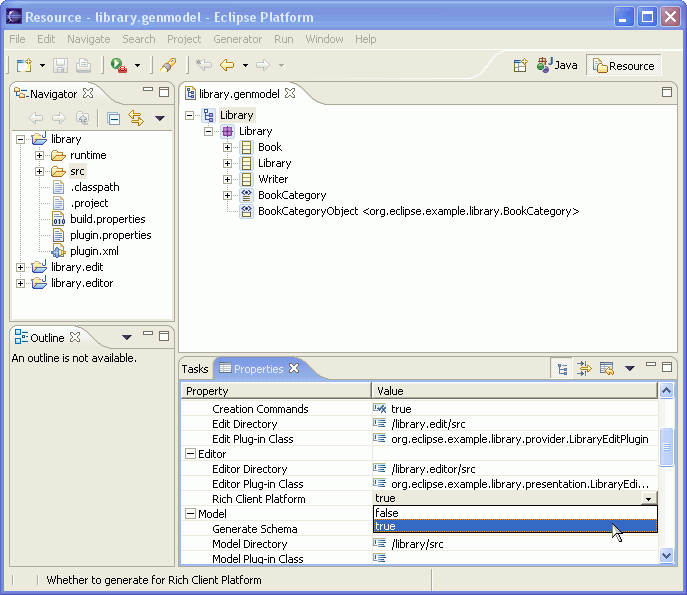687x595 pixels.
Task: Open the File menu
Action: (x=17, y=39)
